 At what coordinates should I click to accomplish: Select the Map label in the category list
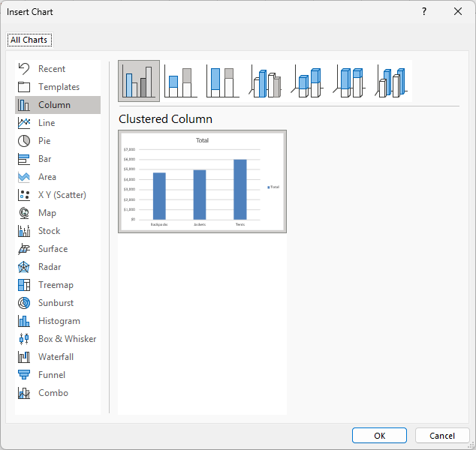click(x=47, y=213)
